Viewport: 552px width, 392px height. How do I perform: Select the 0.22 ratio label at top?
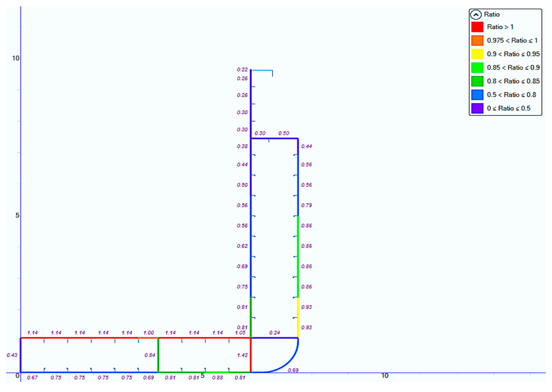click(242, 69)
